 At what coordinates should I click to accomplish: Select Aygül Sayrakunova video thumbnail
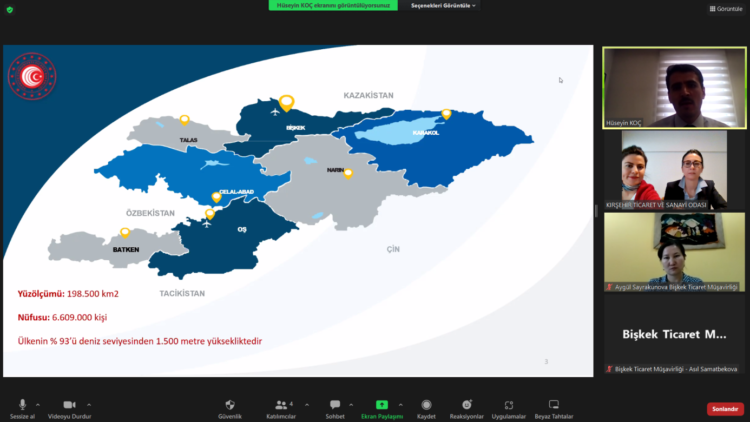pos(674,252)
